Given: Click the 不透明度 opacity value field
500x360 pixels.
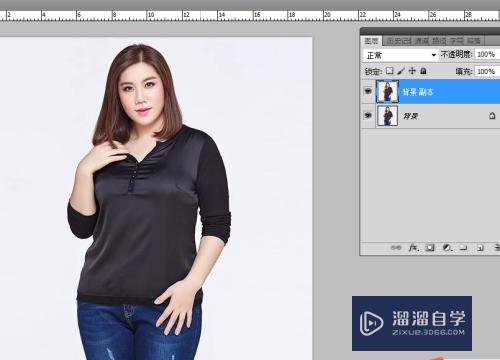Looking at the screenshot, I should point(487,54).
